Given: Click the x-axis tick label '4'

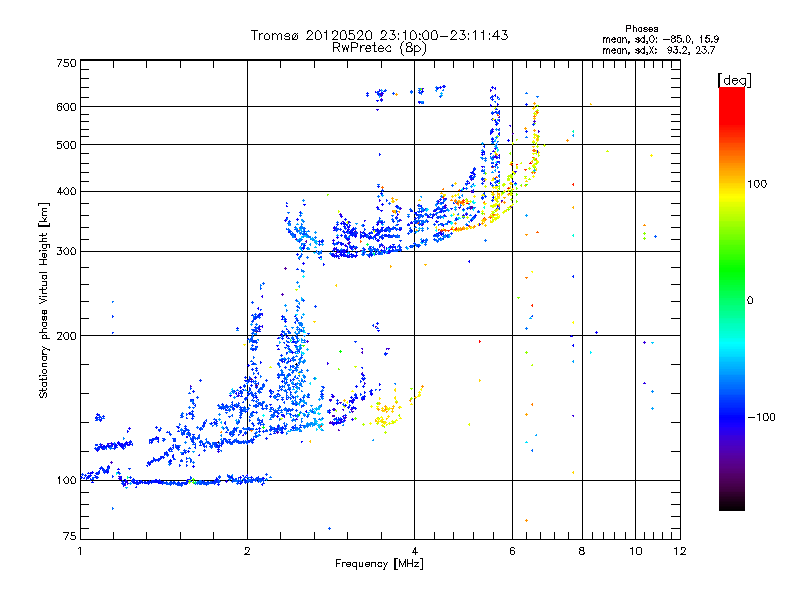Looking at the screenshot, I should pyautogui.click(x=414, y=551).
